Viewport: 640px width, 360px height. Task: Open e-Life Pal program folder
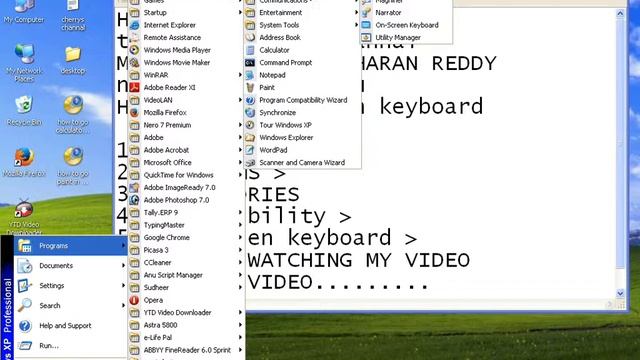coord(187,338)
